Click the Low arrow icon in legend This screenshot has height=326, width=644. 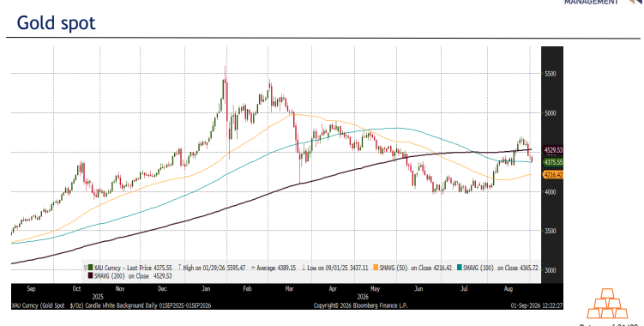304,268
